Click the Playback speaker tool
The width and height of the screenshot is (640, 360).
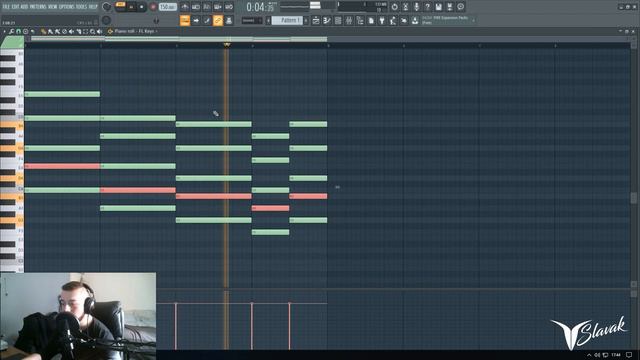click(x=100, y=31)
